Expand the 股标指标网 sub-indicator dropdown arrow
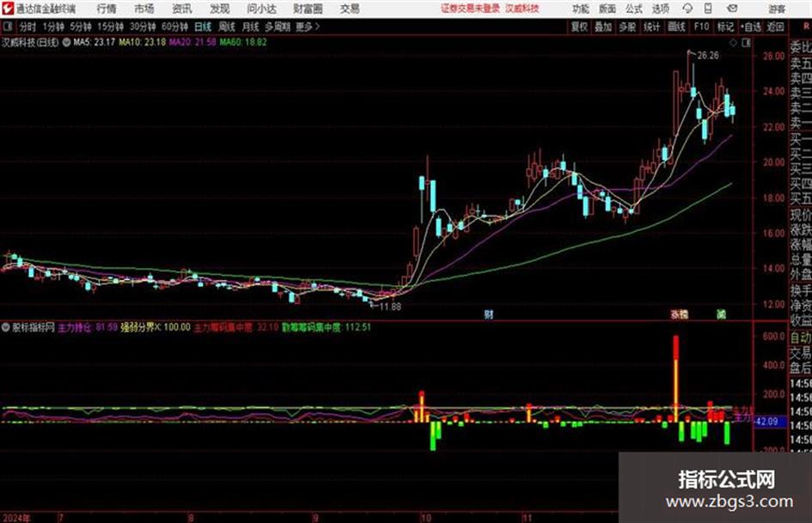 tap(6, 327)
